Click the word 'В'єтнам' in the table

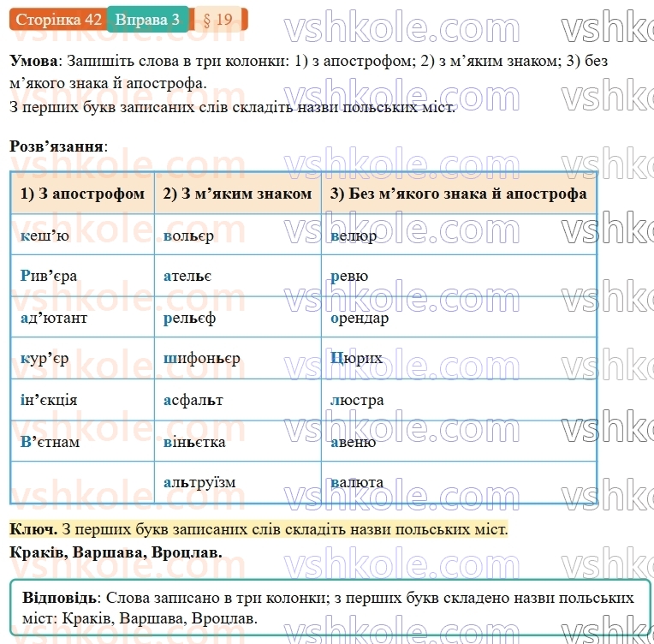click(x=50, y=442)
